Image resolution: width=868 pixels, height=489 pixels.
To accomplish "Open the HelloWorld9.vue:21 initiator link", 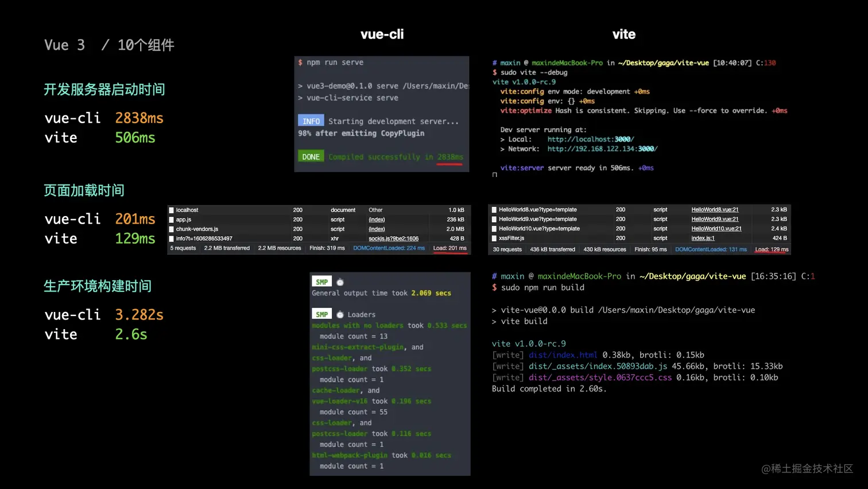I will tap(715, 220).
